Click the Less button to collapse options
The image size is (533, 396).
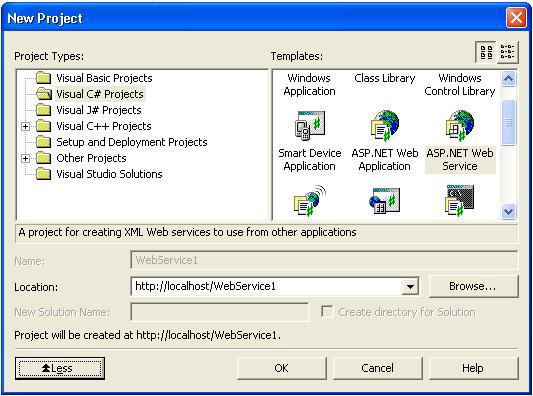pos(60,368)
